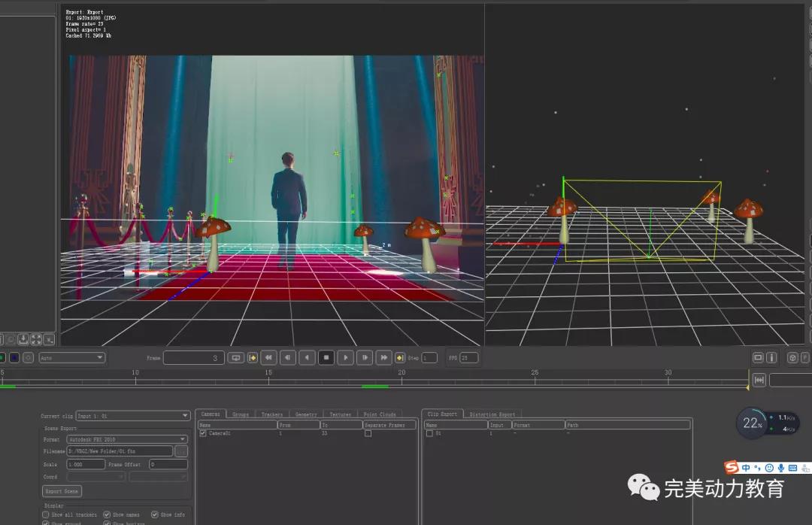Uncheck the Camera01 checkbox
Viewport: 812px width, 525px height.
tap(203, 434)
